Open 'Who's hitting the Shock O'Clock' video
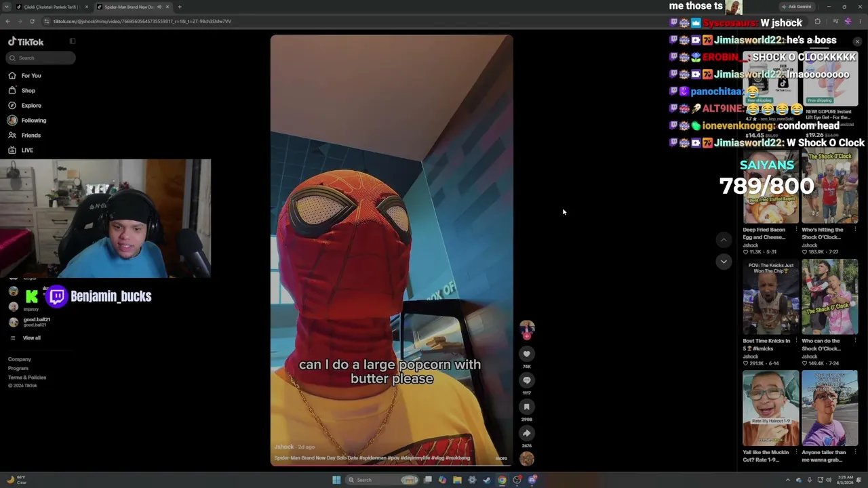This screenshot has width=868, height=488. coord(829,186)
